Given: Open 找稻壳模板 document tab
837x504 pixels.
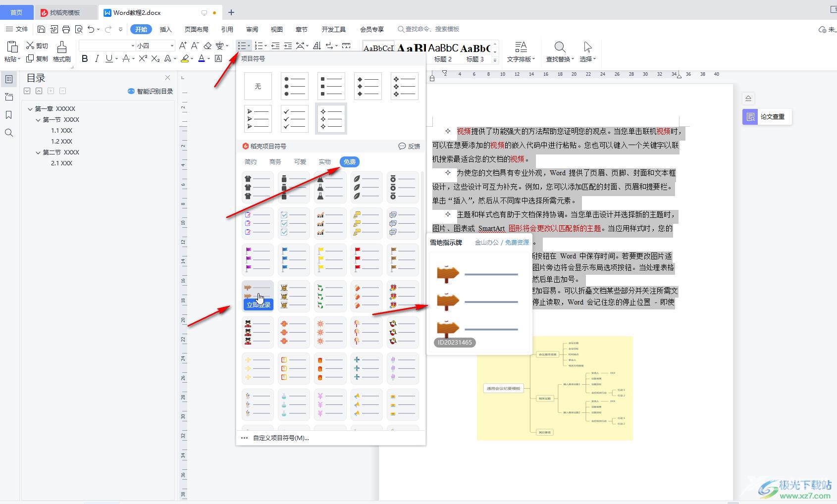Looking at the screenshot, I should coord(65,12).
